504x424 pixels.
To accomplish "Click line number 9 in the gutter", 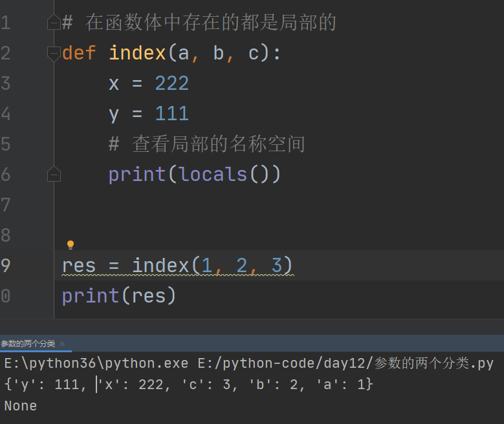I will [6, 266].
